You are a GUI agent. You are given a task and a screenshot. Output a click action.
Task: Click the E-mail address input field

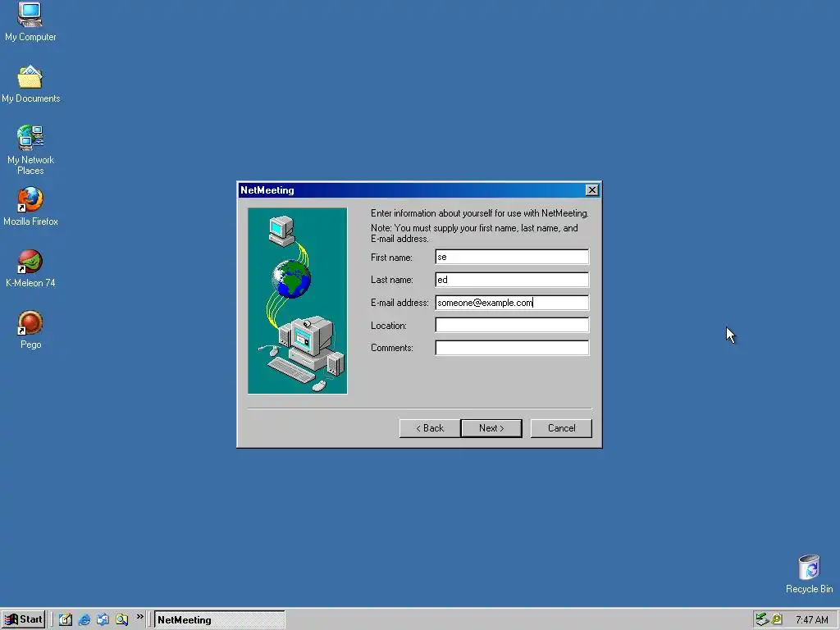[512, 303]
